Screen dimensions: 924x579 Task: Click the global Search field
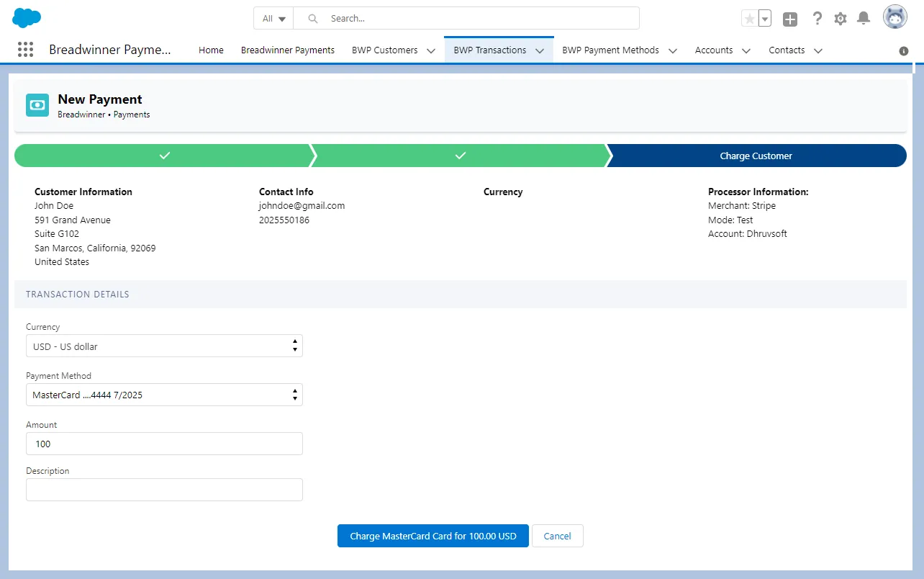click(466, 19)
